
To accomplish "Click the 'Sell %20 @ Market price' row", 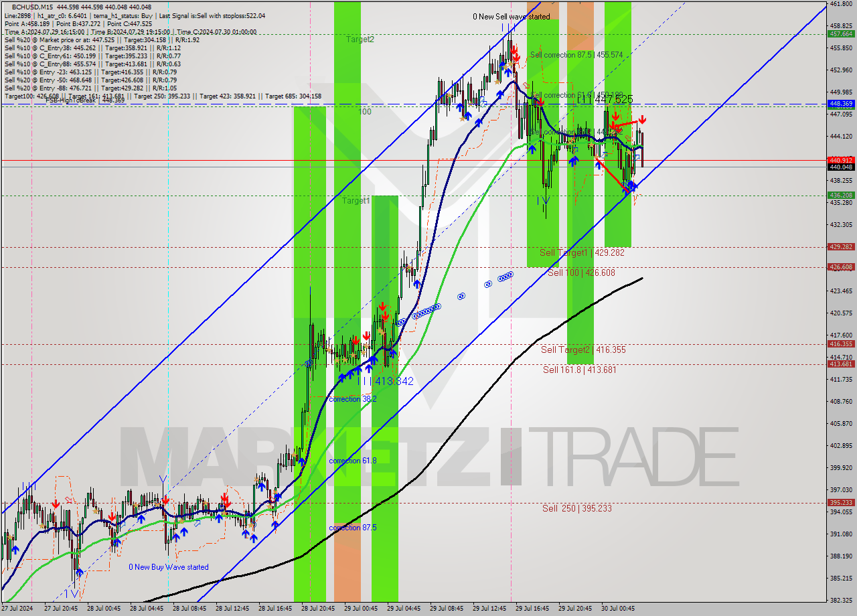I will [102, 40].
